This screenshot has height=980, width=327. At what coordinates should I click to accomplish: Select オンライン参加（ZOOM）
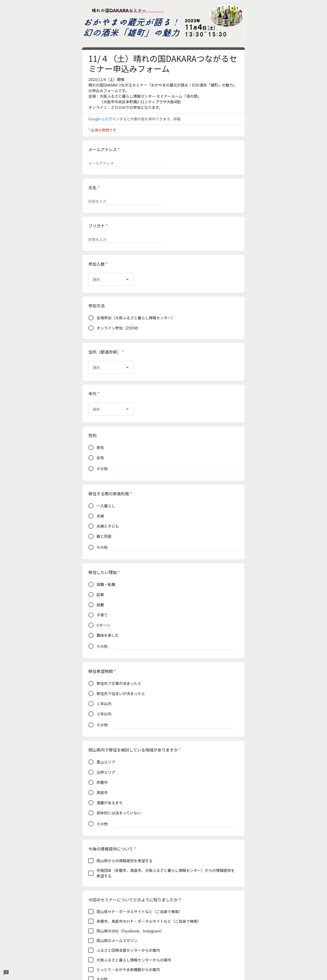click(91, 328)
